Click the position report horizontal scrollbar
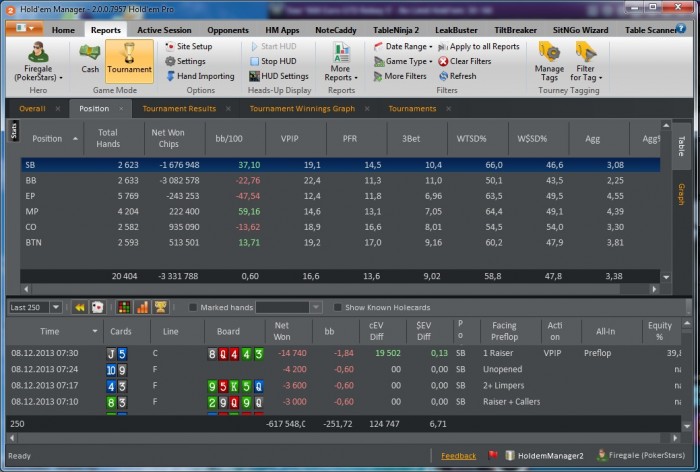Viewport: 700px width, 472px height. 340,289
